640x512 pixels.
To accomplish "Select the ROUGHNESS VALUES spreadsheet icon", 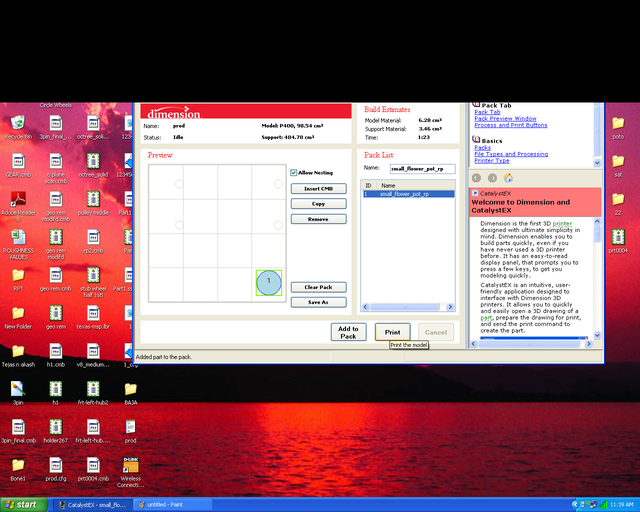I will [x=18, y=245].
